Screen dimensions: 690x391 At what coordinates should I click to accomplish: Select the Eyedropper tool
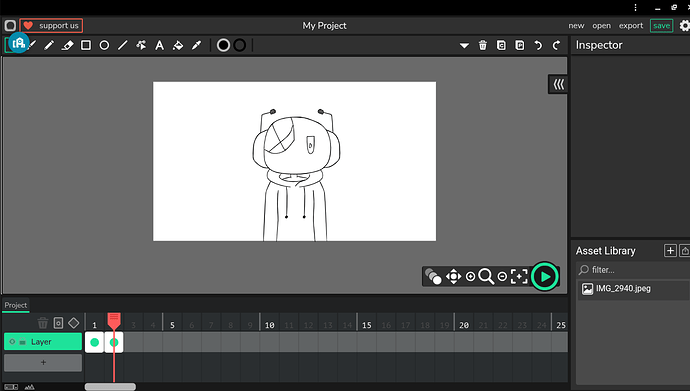[196, 45]
